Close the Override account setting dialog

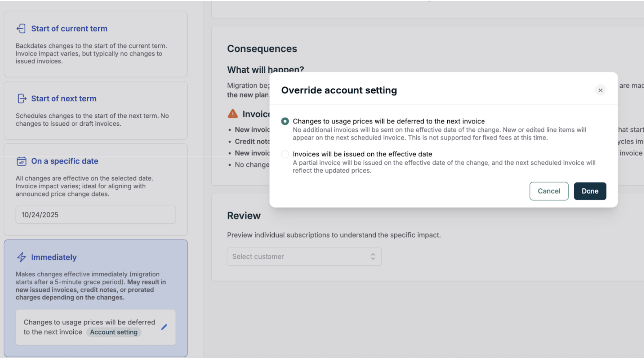pos(600,90)
